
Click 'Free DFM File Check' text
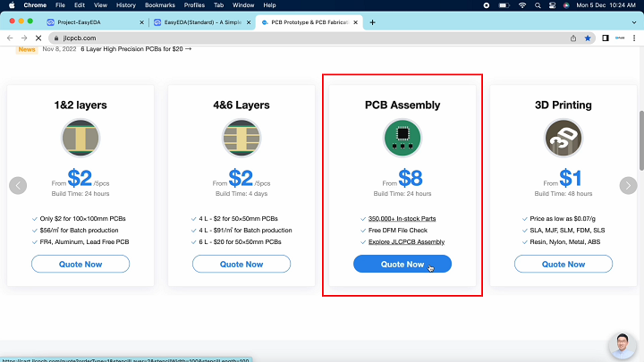(x=397, y=231)
